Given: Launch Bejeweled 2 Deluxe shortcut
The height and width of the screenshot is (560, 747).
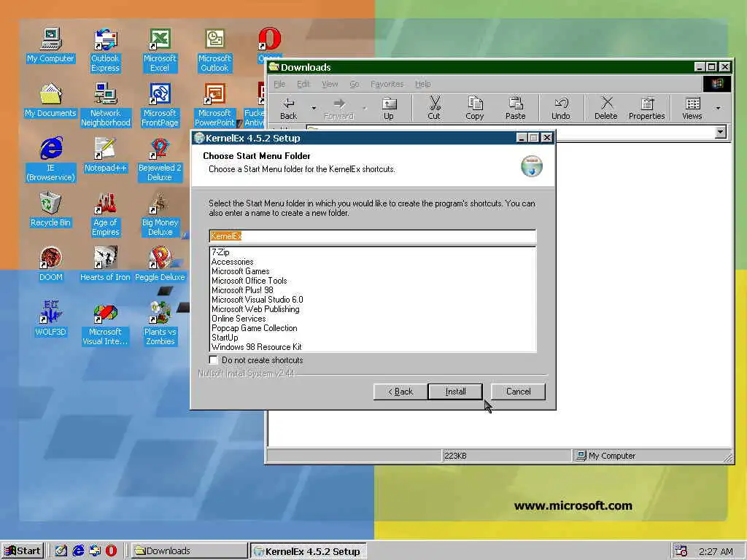Looking at the screenshot, I should tap(160, 160).
